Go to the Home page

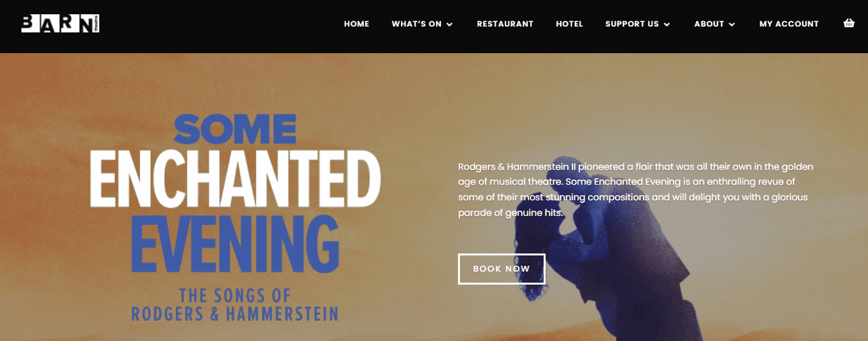point(356,24)
